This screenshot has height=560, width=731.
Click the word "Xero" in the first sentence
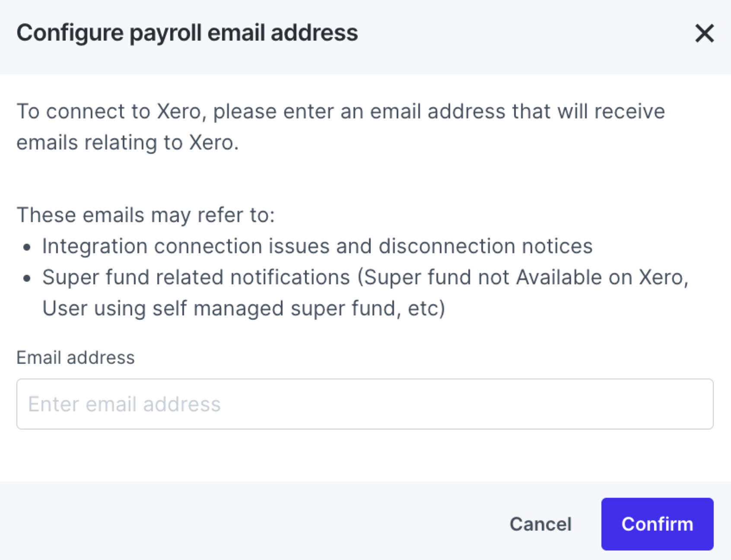[179, 111]
